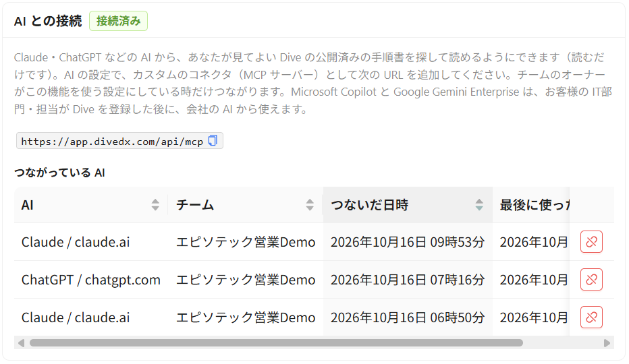Disconnect the Claude connection made at 06時50分
This screenshot has width=629, height=364.
coord(591,317)
